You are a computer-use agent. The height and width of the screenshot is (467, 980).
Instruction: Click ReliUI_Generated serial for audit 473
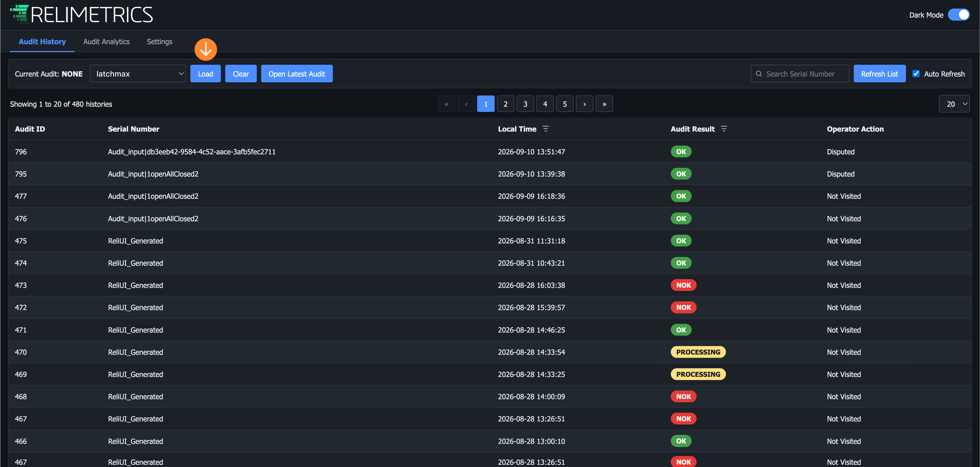[x=135, y=285]
